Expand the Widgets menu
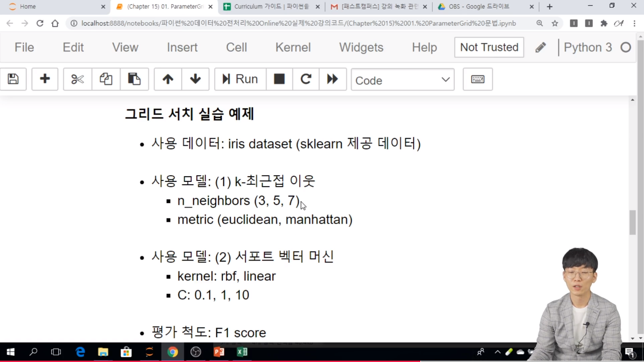Screen dimensions: 644x362 tap(361, 47)
